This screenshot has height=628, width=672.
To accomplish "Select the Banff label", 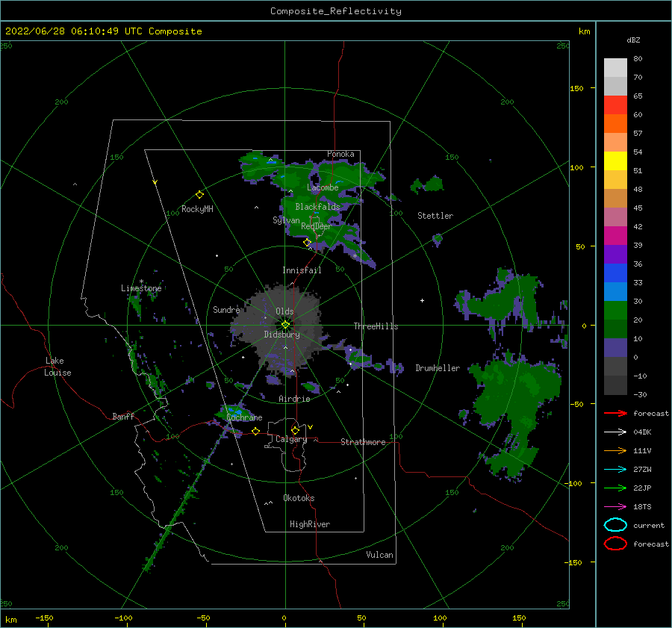I will coord(123,416).
